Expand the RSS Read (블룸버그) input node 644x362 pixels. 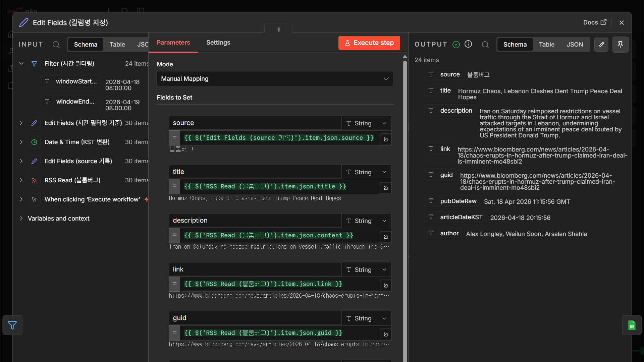(x=21, y=180)
